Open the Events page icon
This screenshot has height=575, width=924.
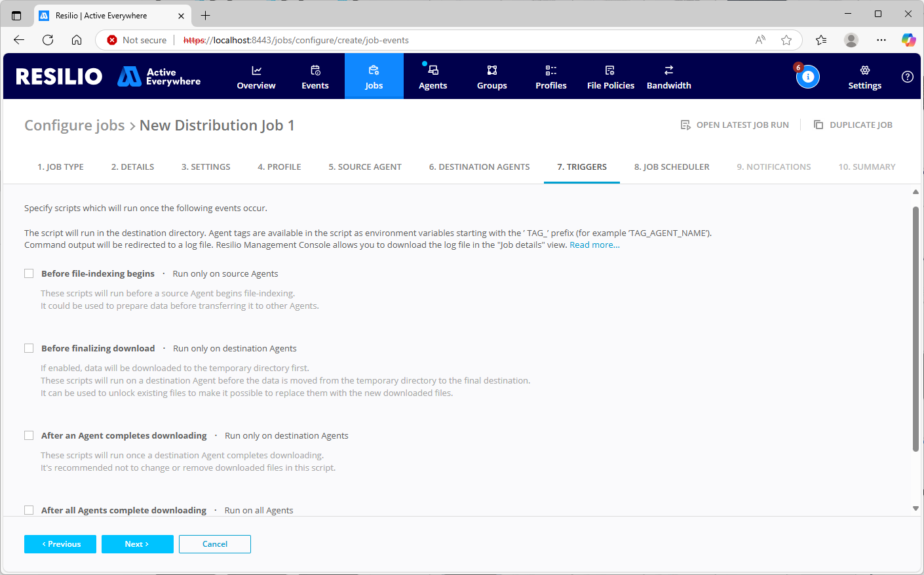pos(315,71)
